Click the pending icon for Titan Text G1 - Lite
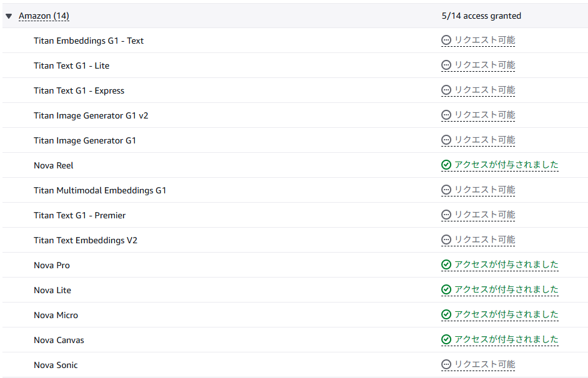This screenshot has height=378, width=588. pos(446,65)
